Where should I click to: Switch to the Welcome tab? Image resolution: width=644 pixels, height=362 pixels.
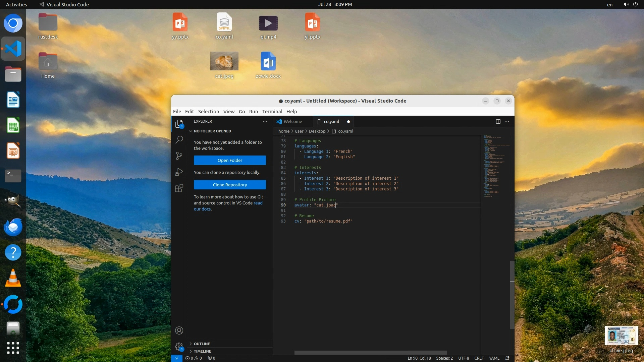(292, 122)
